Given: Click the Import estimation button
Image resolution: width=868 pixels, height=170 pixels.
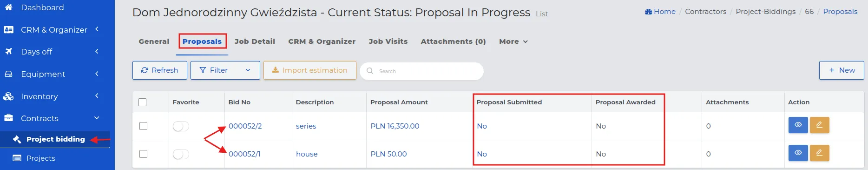Looking at the screenshot, I should click(310, 70).
